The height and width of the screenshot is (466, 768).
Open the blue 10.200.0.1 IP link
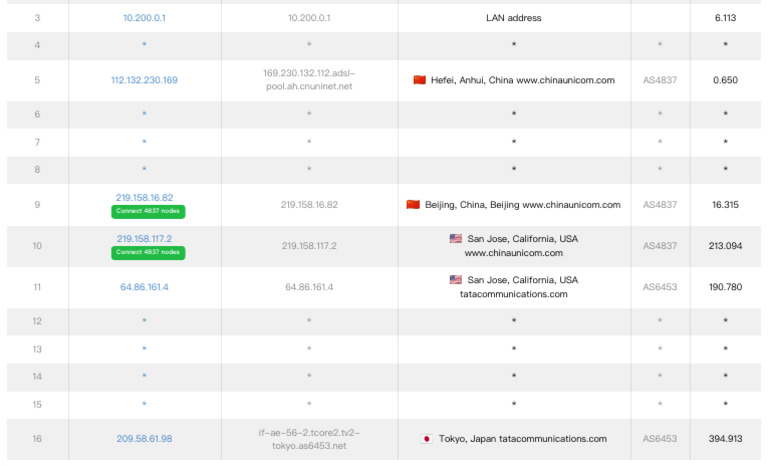(144, 18)
